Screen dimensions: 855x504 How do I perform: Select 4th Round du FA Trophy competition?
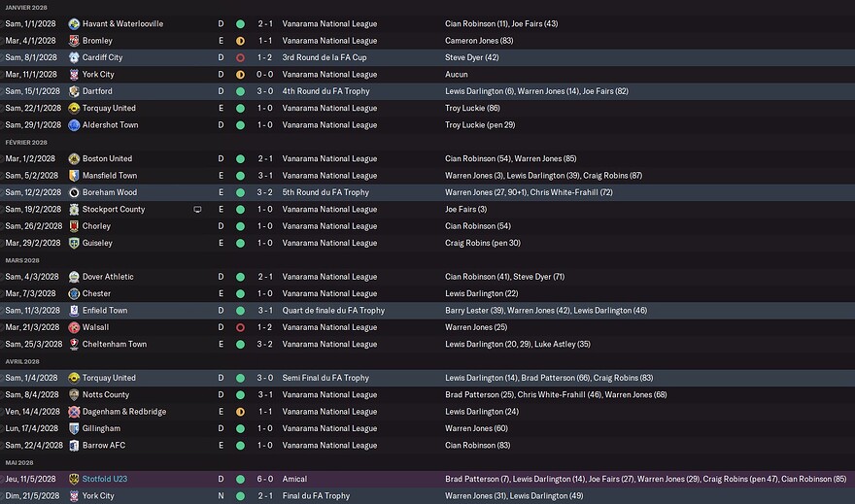point(326,91)
